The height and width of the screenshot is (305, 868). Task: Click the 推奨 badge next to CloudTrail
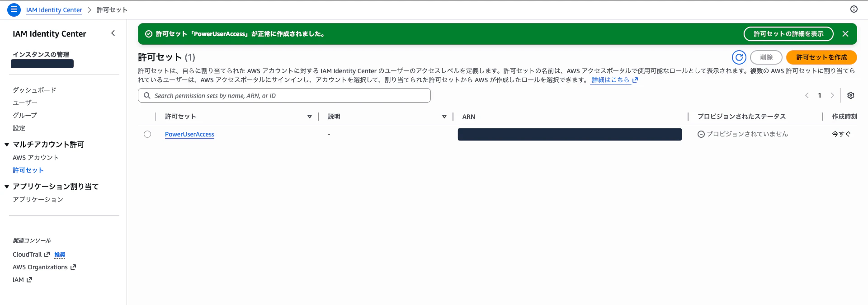(x=60, y=255)
